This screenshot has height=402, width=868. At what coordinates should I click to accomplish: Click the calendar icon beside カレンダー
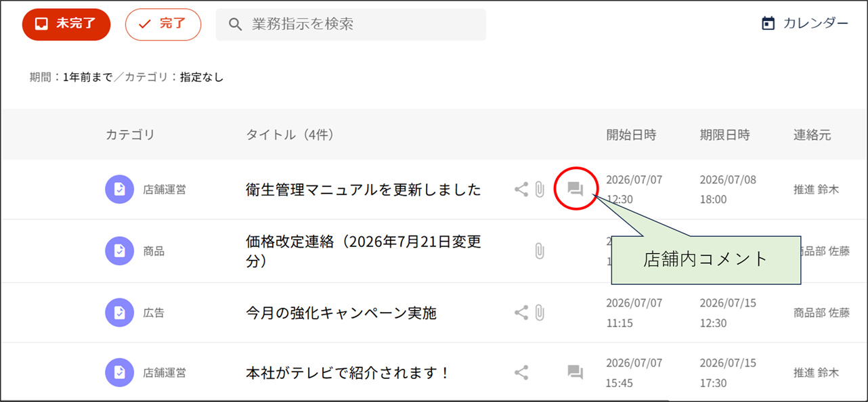[768, 24]
